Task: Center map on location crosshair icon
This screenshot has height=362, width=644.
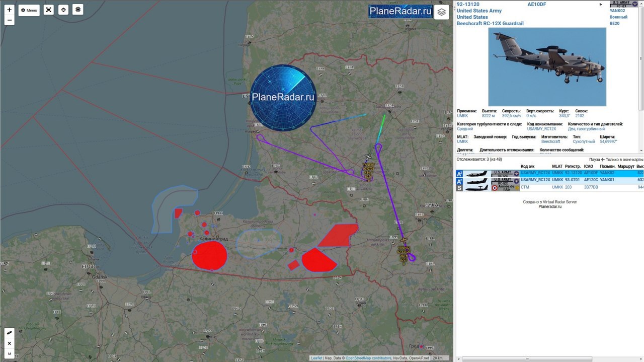Action: point(63,10)
